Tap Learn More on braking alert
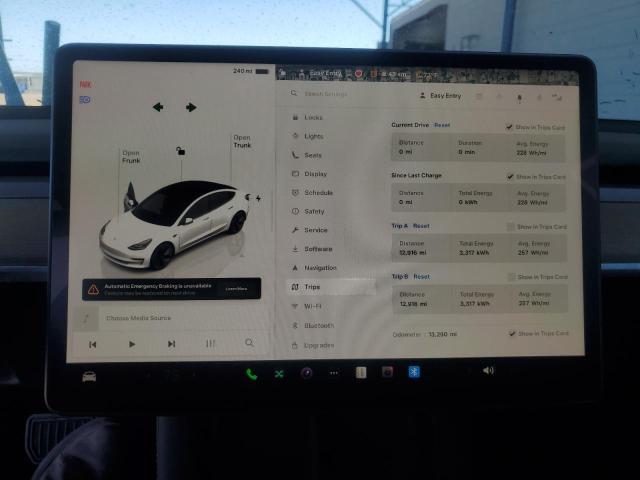The height and width of the screenshot is (480, 640). tap(236, 289)
